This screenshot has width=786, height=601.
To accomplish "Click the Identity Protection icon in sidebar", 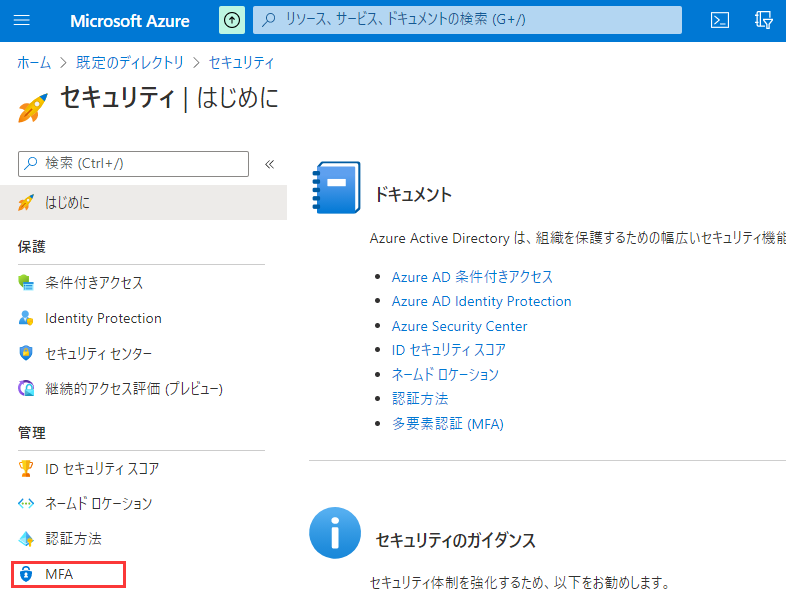I will (27, 318).
